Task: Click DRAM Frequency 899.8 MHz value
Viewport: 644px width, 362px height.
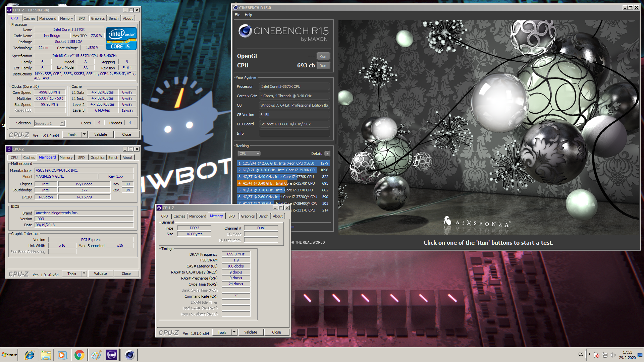Action: [x=236, y=254]
